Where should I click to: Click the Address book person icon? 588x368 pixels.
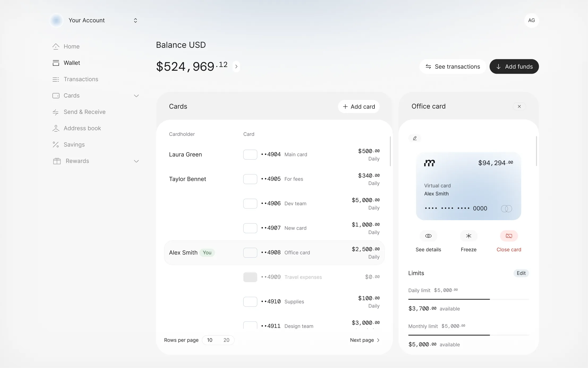[56, 128]
